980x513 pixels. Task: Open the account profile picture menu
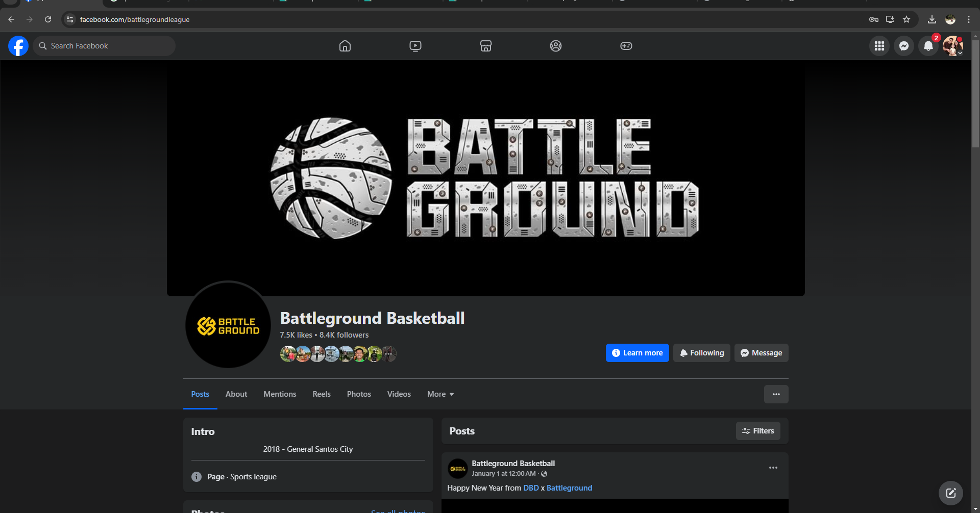click(x=953, y=46)
